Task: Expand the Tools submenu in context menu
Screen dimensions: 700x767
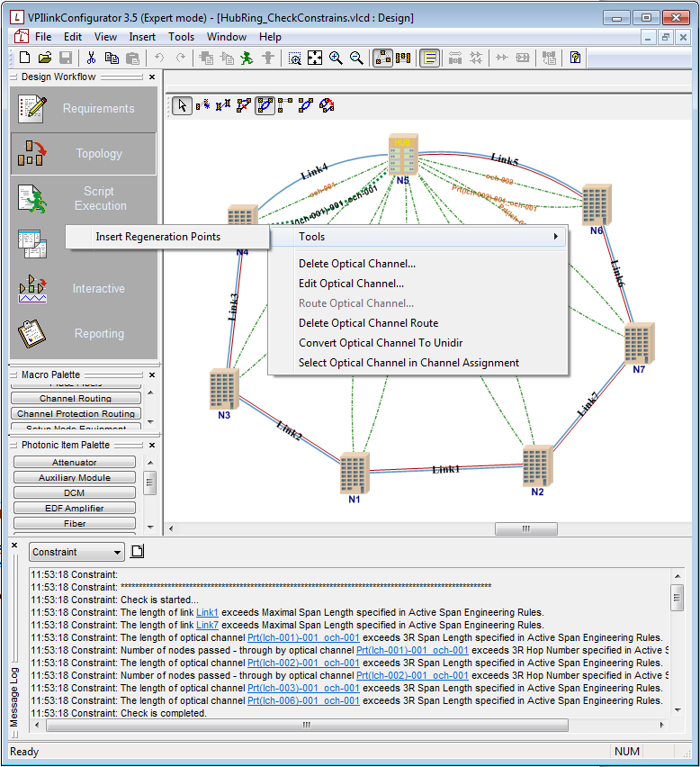Action: [x=418, y=237]
